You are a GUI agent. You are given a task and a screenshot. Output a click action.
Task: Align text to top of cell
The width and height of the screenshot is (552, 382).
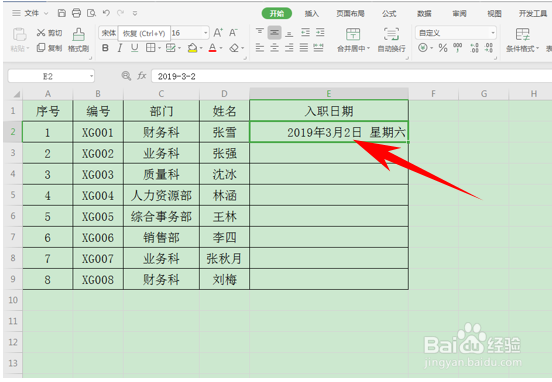[x=259, y=33]
